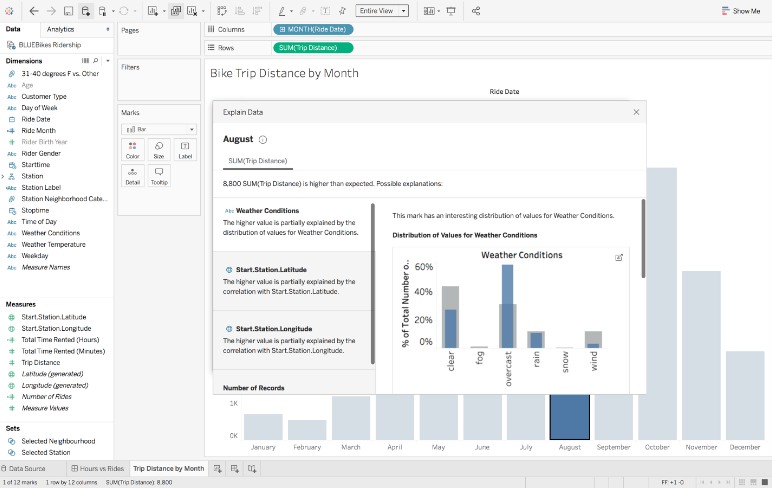Open Weather Conditions chart as new sheet icon
The image size is (772, 488).
(x=619, y=258)
